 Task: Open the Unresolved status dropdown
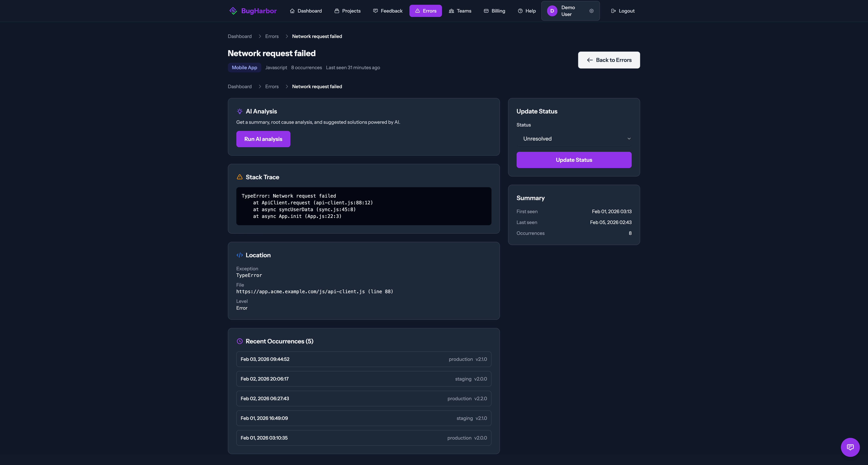coord(574,139)
